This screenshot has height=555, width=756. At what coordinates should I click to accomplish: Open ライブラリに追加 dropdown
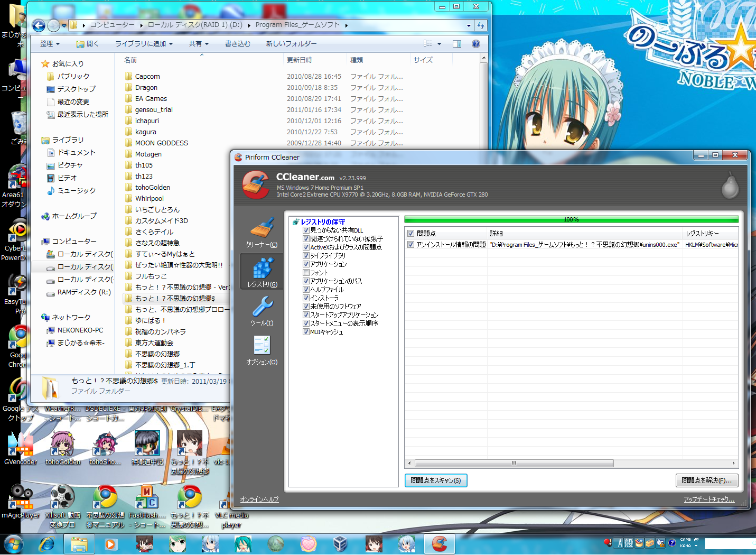coord(144,44)
